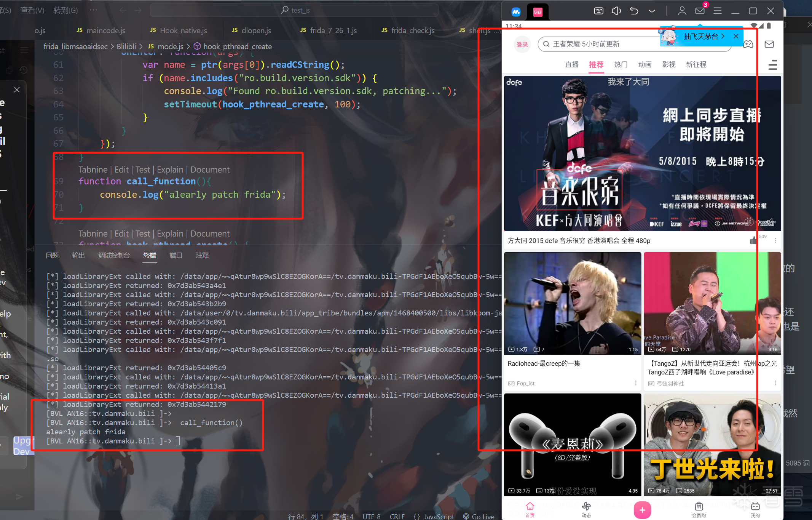812x520 pixels.
Task: Dismiss the 抽飞天茅台 promo banner
Action: [736, 36]
